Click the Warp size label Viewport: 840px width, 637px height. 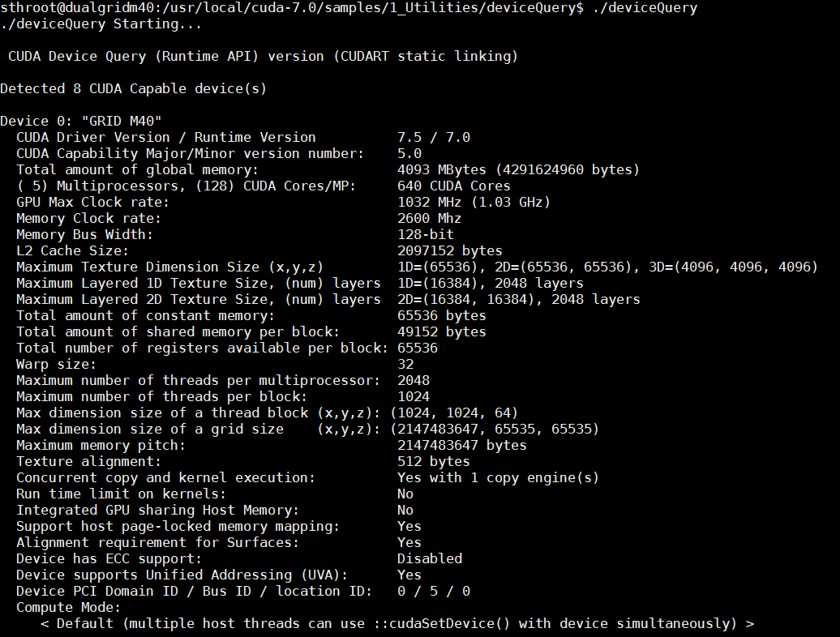pos(56,364)
